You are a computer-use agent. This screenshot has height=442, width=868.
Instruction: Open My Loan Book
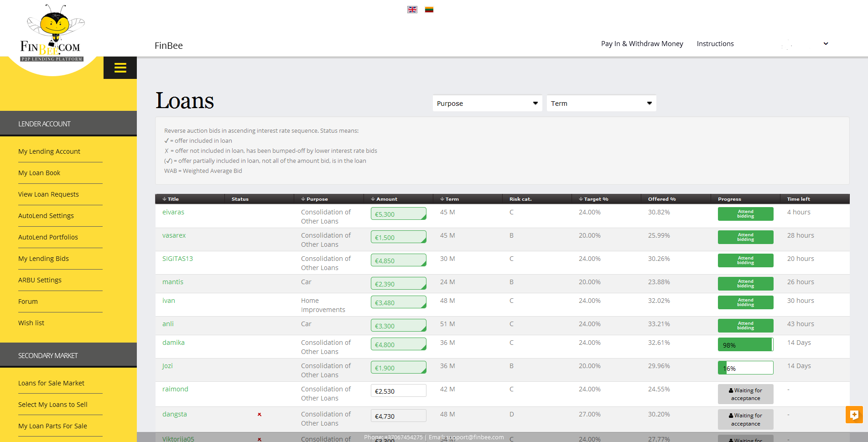[x=39, y=173]
